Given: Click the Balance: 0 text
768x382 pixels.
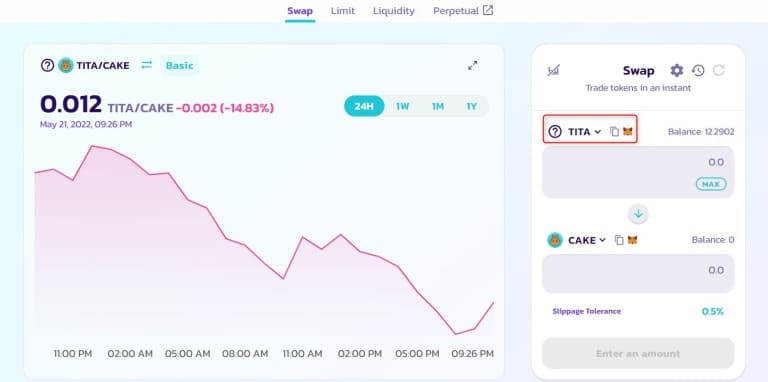Looking at the screenshot, I should (713, 240).
